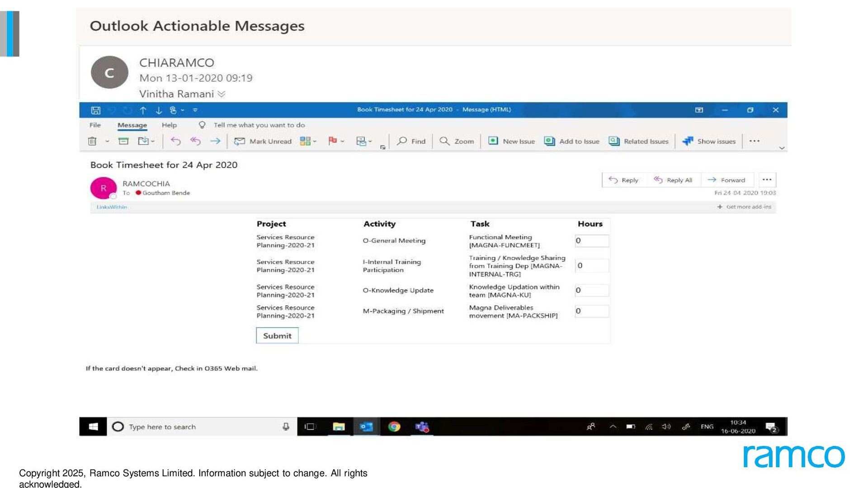This screenshot has height=488, width=868.
Task: Expand recipient details chevron beside Vinitha Ramani
Action: pyautogui.click(x=222, y=94)
